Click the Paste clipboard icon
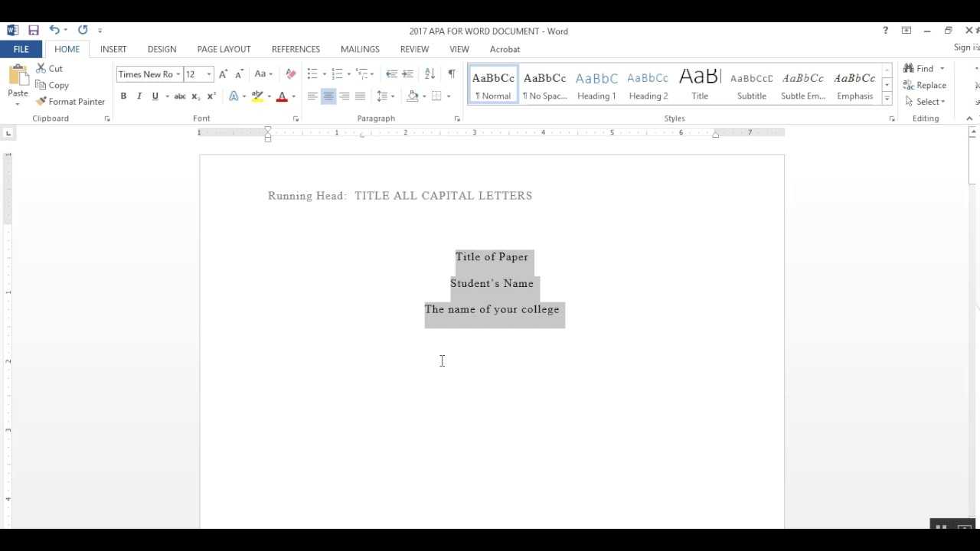This screenshot has height=551, width=980. pyautogui.click(x=18, y=77)
